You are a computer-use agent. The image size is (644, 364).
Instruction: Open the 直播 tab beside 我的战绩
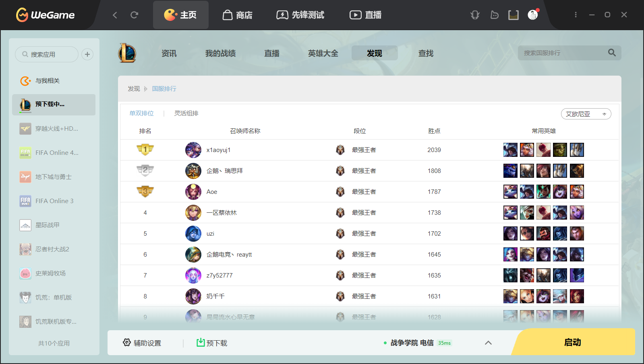[x=272, y=53]
